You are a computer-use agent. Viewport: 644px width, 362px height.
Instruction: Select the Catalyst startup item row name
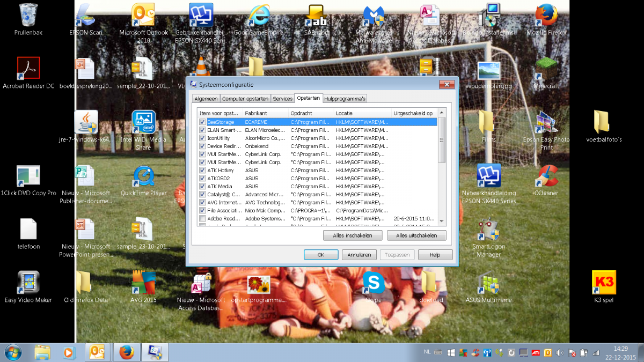point(223,194)
